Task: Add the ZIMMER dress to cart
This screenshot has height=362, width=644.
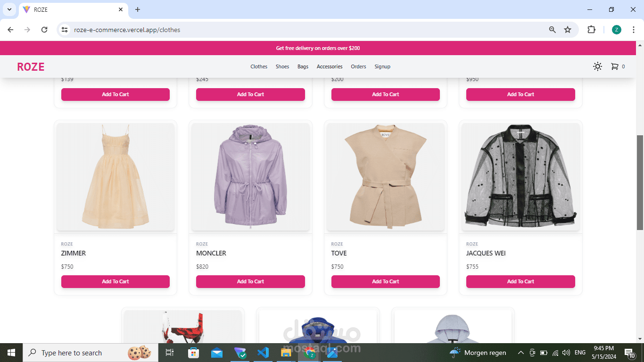Action: click(116, 281)
